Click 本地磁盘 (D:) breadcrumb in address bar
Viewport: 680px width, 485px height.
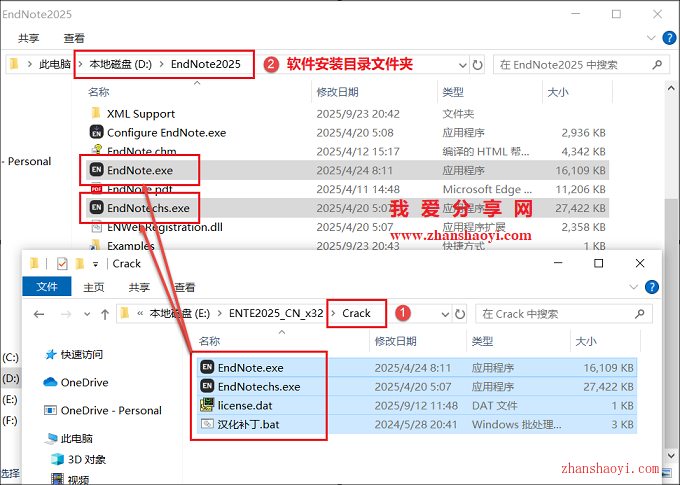point(120,64)
